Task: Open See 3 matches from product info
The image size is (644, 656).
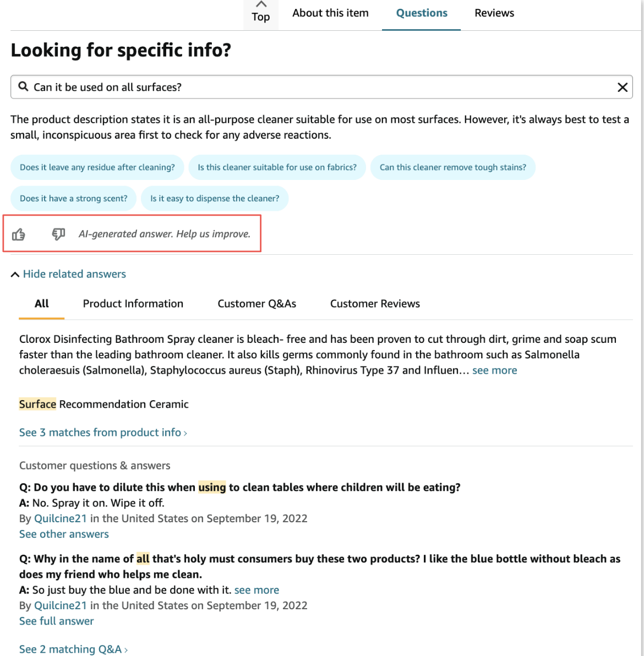Action: point(103,433)
